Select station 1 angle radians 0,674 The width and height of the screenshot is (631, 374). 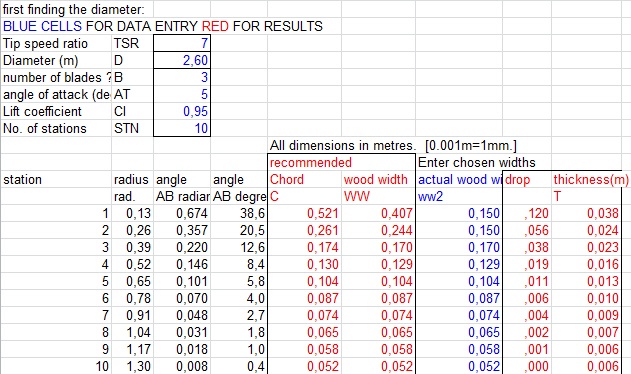tap(182, 213)
